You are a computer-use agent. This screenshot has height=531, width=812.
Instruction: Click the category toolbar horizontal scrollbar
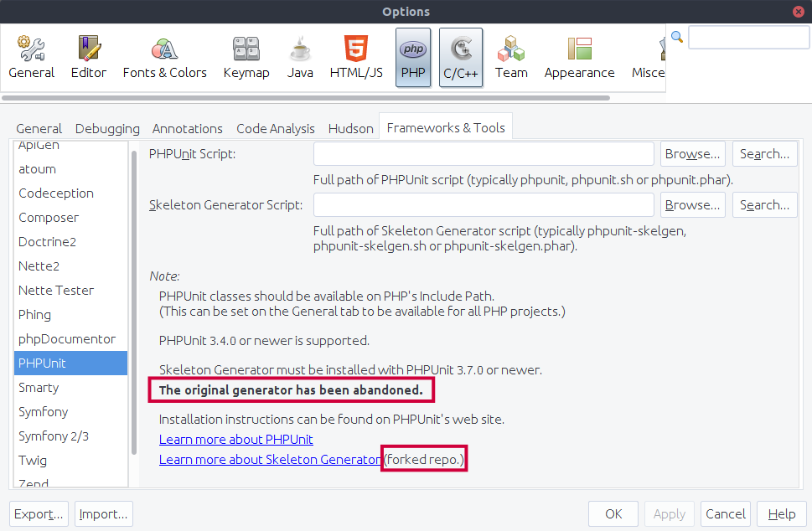point(306,98)
